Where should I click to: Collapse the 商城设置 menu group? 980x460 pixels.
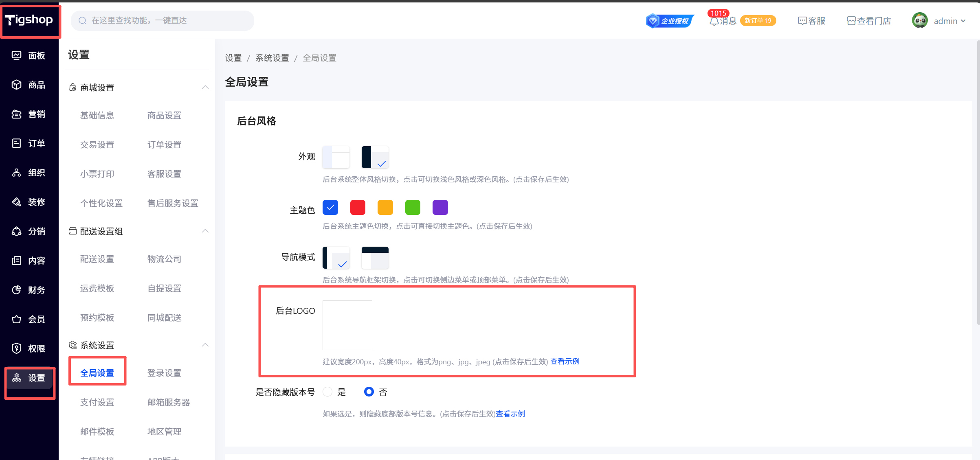coord(205,87)
